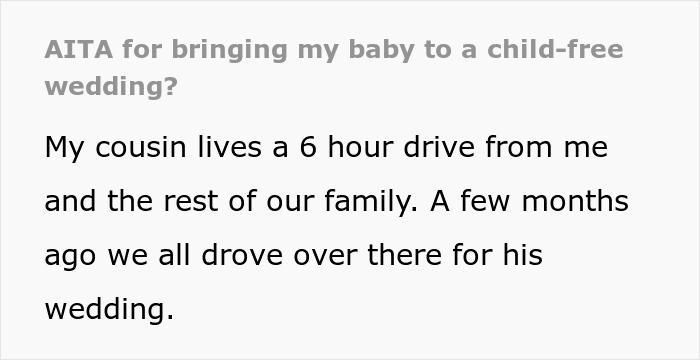The image size is (700, 360).
Task: Click "wedding." ending the black paragraph
Action: [109, 309]
